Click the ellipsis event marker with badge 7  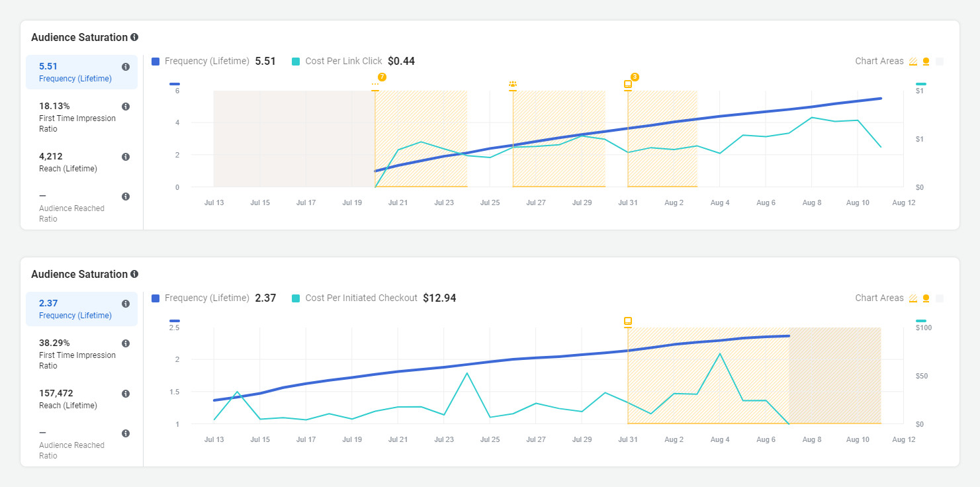pyautogui.click(x=375, y=85)
